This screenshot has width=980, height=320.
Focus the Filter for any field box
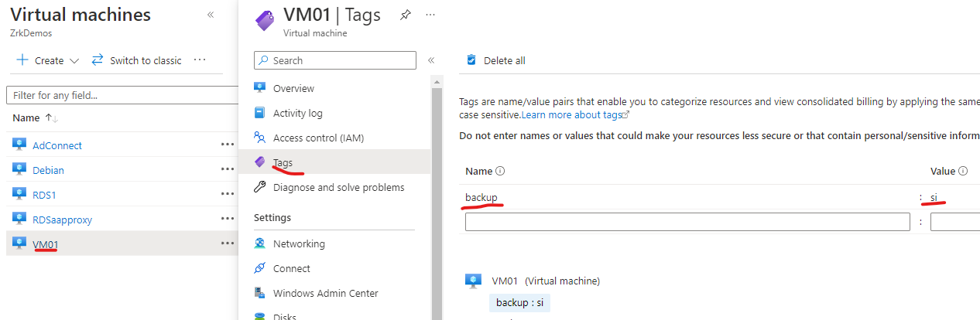point(124,95)
